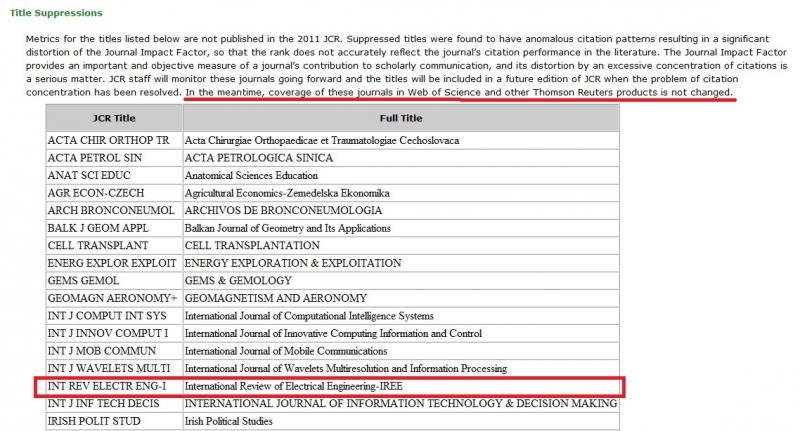Click CELL TRANSPLANTATION full title

pos(252,246)
